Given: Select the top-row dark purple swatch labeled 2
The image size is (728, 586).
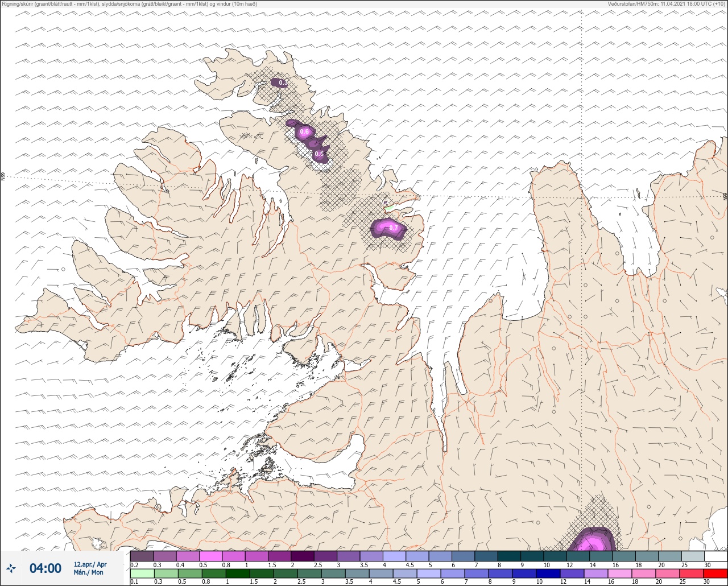Looking at the screenshot, I should 303,556.
